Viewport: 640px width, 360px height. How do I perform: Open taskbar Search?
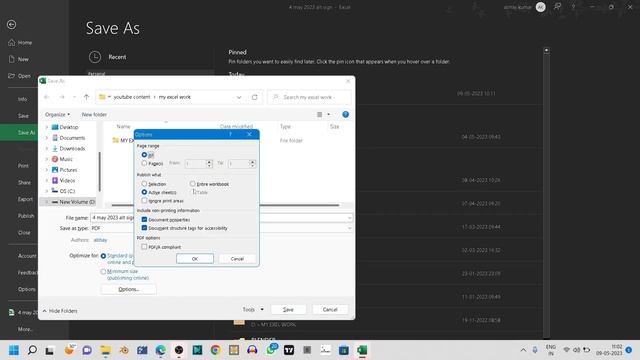[x=32, y=350]
